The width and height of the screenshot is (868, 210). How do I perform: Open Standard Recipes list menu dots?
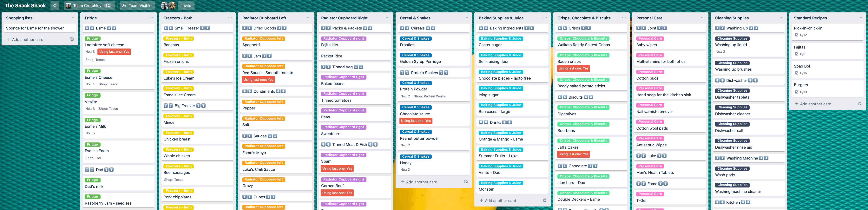coord(860,18)
